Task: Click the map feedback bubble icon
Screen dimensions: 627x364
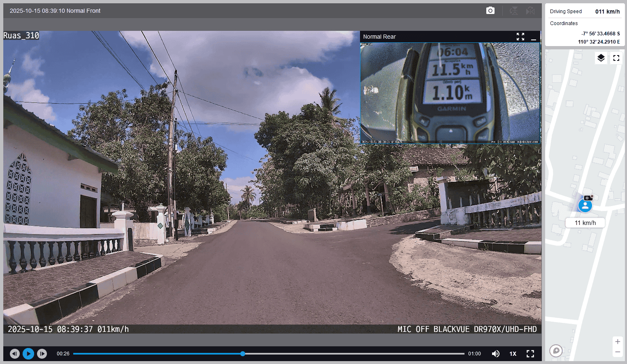Action: [556, 351]
